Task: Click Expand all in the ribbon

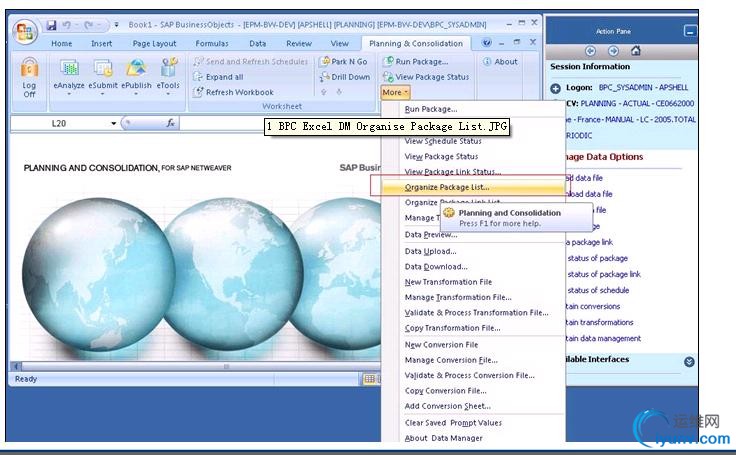Action: pos(219,77)
